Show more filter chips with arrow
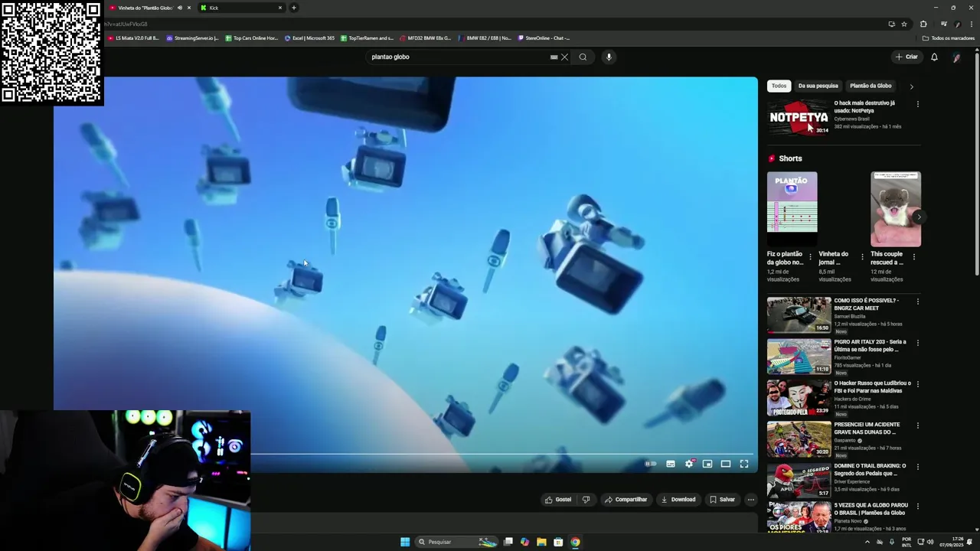This screenshot has width=980, height=551. point(911,86)
